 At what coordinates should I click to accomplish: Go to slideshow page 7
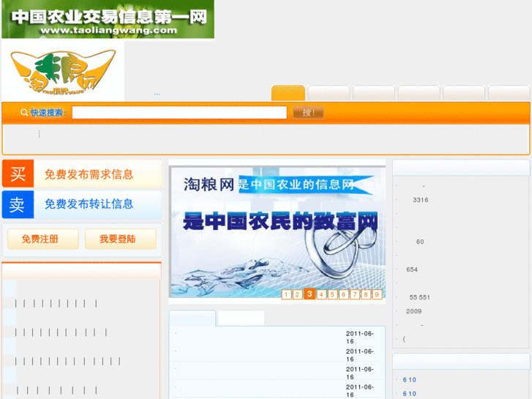tap(355, 294)
